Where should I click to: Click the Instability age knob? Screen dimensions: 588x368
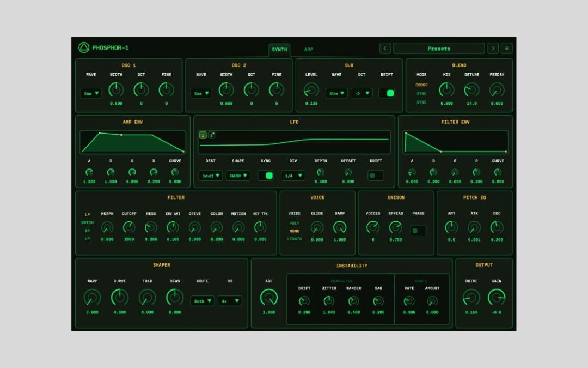269,298
